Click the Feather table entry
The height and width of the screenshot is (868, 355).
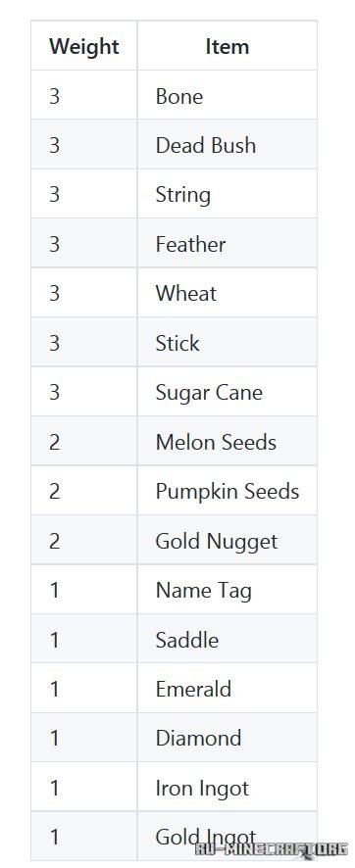click(190, 245)
